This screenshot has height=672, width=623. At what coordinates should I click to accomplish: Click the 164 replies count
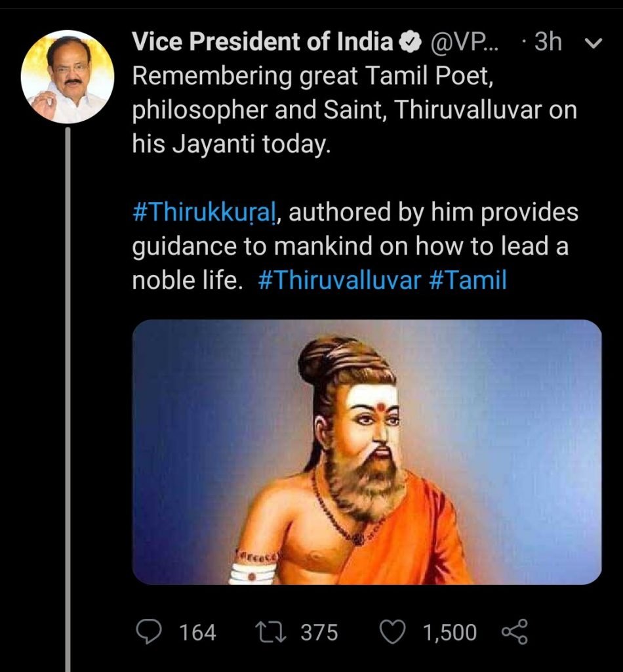pos(197,632)
